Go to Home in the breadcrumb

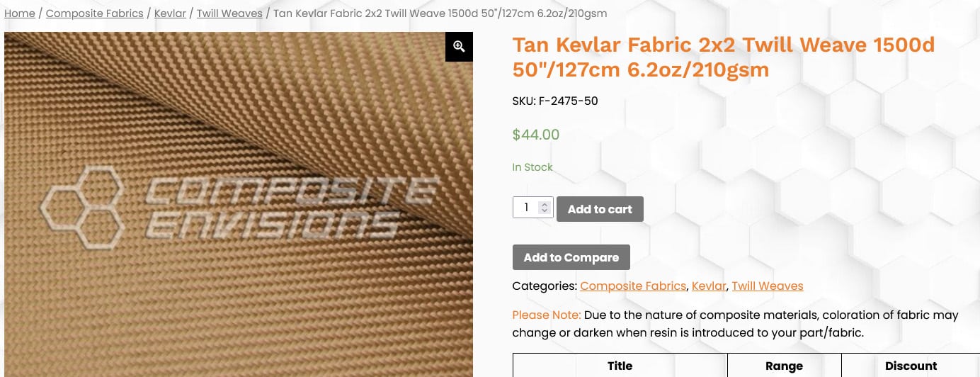coord(20,13)
